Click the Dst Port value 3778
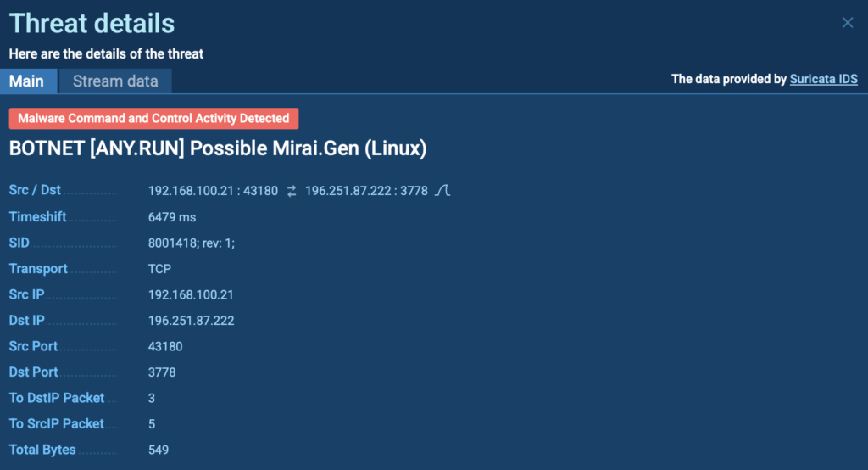The width and height of the screenshot is (868, 470). click(x=162, y=372)
